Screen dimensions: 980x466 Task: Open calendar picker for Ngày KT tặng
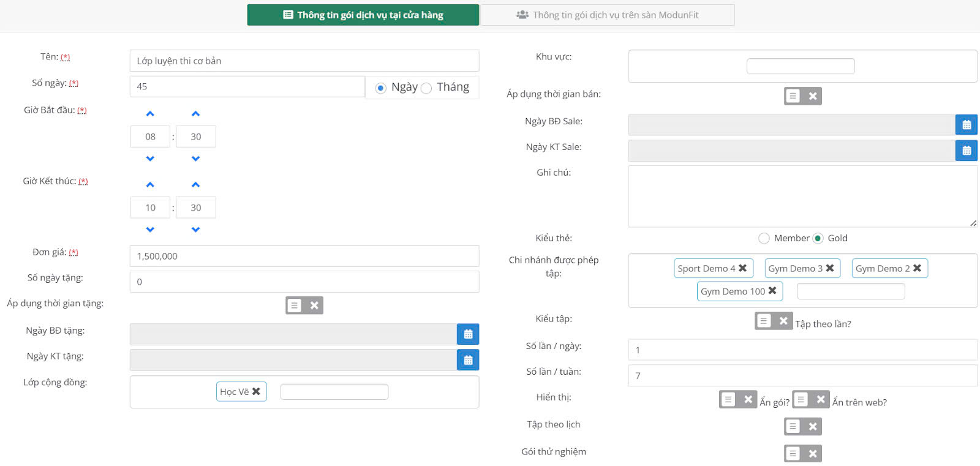click(468, 360)
